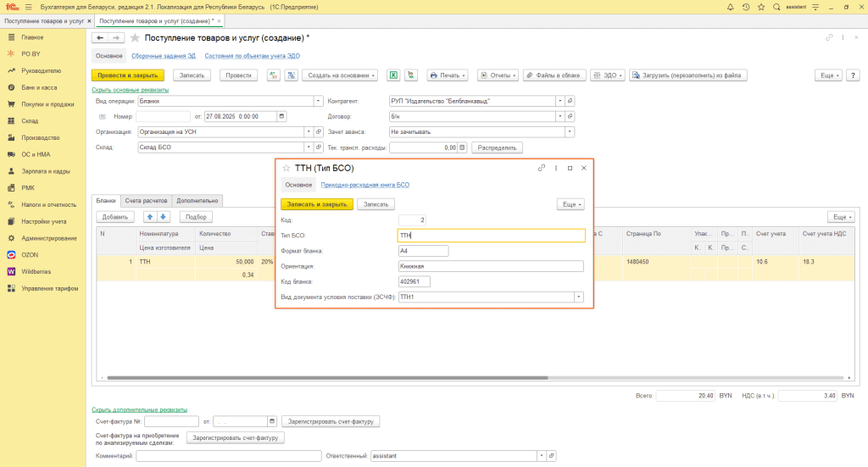Navigate forward with right arrow

(115, 37)
